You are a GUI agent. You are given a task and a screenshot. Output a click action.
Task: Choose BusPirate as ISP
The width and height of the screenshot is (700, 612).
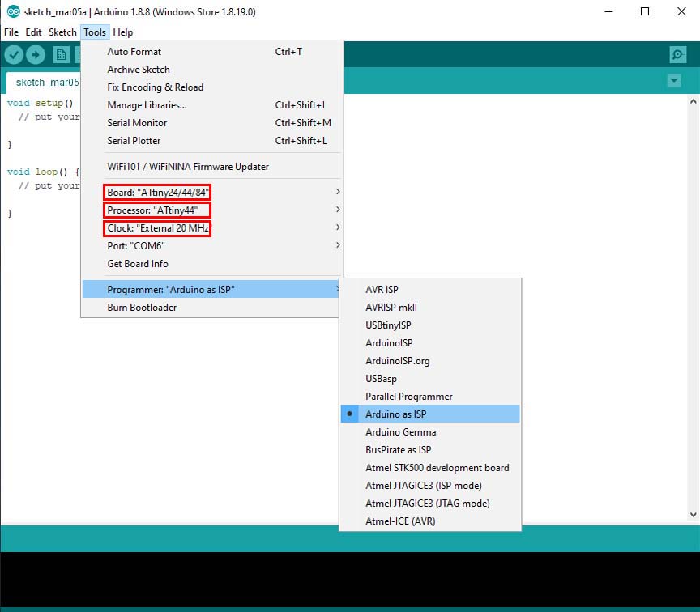tap(430, 449)
